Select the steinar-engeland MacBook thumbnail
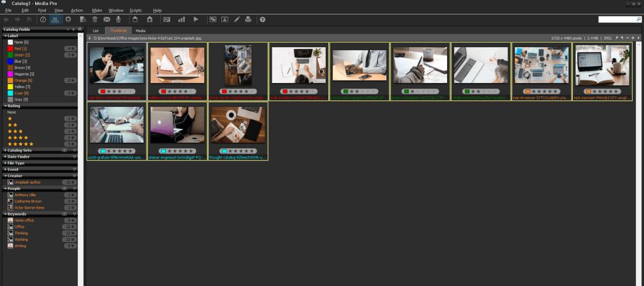Image resolution: width=644 pixels, height=286 pixels. click(x=179, y=124)
